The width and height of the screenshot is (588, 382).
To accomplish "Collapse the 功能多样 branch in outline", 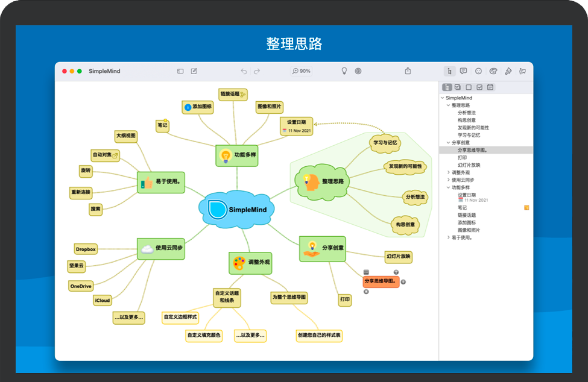I will pos(449,187).
